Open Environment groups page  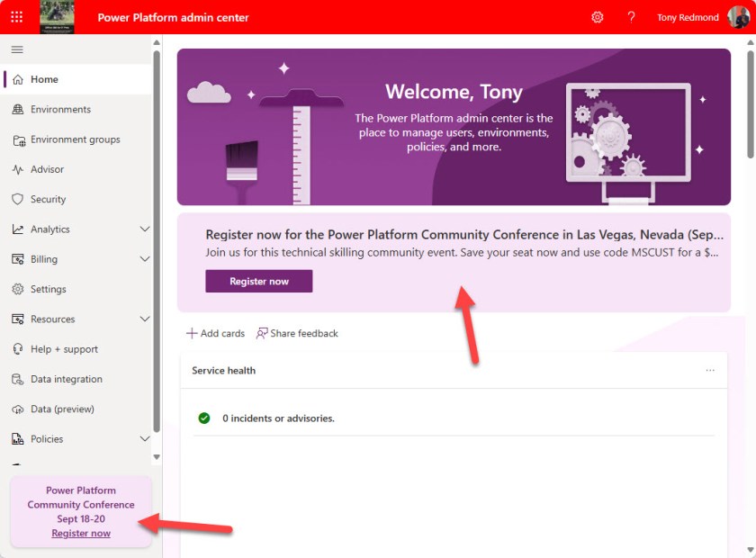[x=76, y=139]
